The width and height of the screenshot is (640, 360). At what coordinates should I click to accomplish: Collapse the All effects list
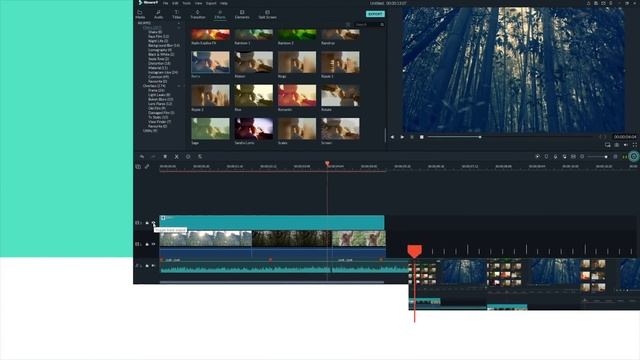pos(179,23)
